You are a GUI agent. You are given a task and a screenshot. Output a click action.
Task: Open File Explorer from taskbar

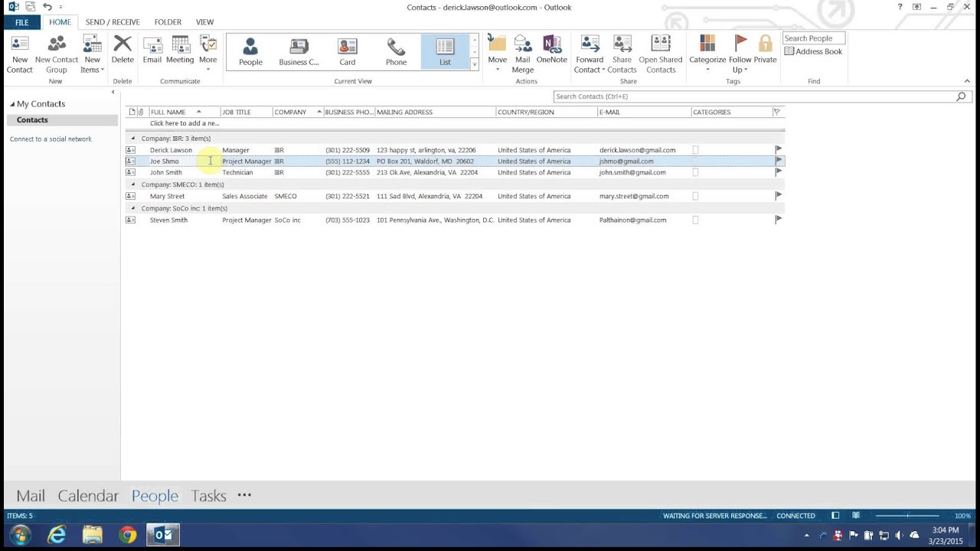coord(92,535)
